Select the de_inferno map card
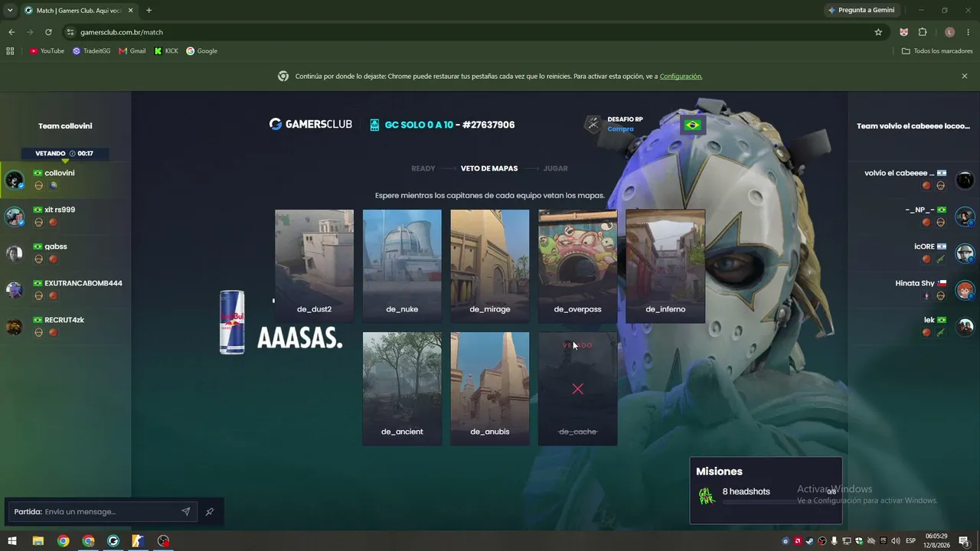 click(x=665, y=266)
